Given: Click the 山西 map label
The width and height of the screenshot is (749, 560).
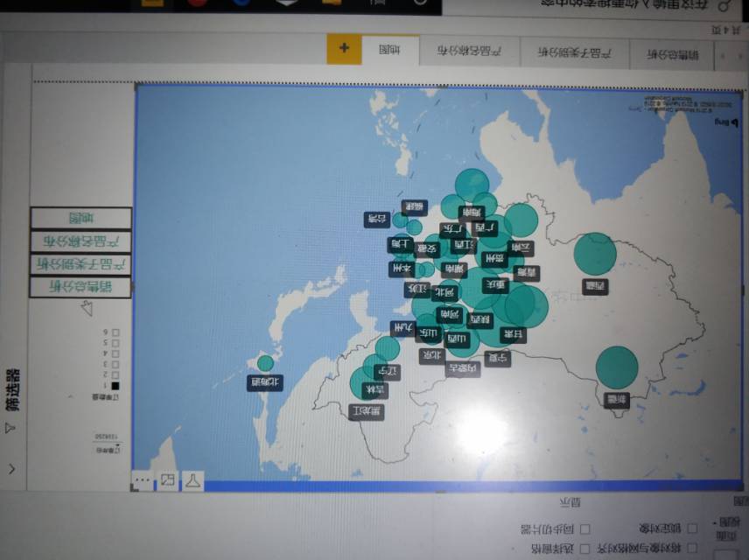Looking at the screenshot, I should (457, 339).
